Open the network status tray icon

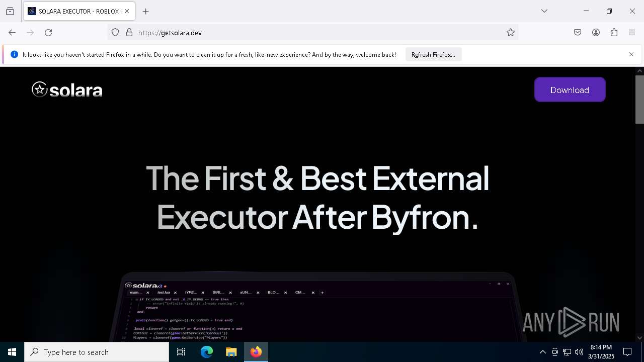(567, 352)
